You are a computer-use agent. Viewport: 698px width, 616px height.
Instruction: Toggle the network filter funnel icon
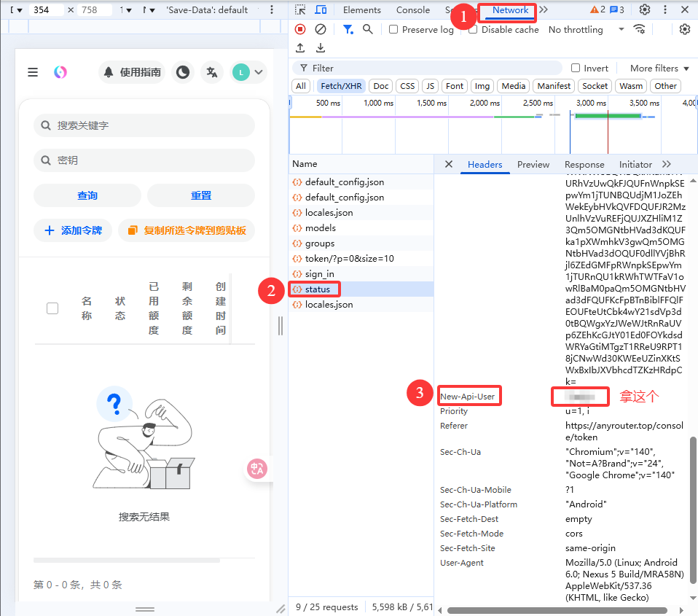pyautogui.click(x=348, y=29)
